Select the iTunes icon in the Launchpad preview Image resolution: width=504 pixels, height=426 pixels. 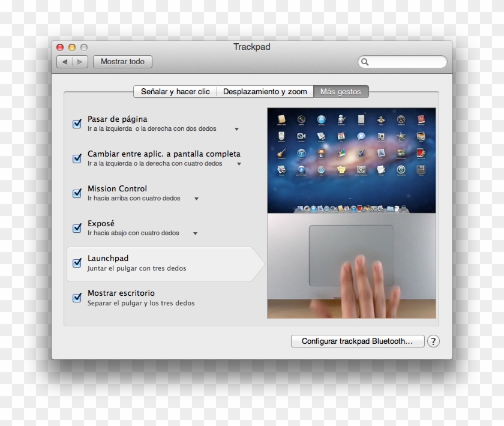pyautogui.click(x=301, y=154)
